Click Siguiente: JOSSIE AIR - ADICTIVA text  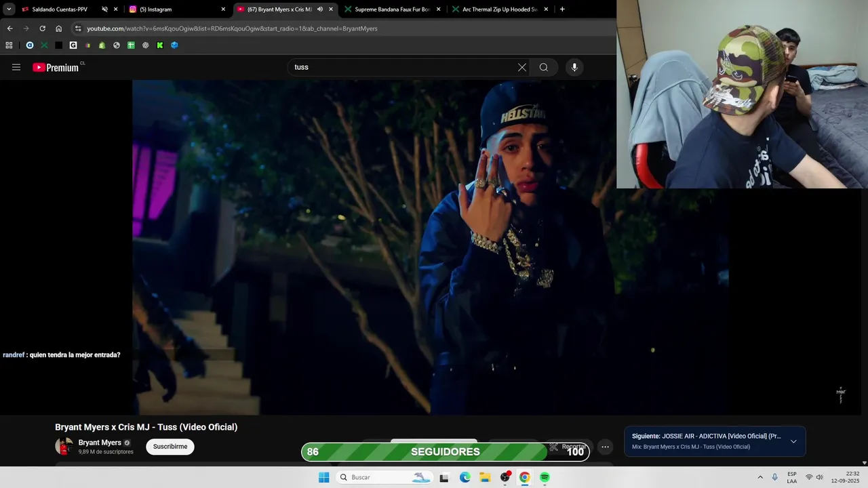pyautogui.click(x=706, y=436)
